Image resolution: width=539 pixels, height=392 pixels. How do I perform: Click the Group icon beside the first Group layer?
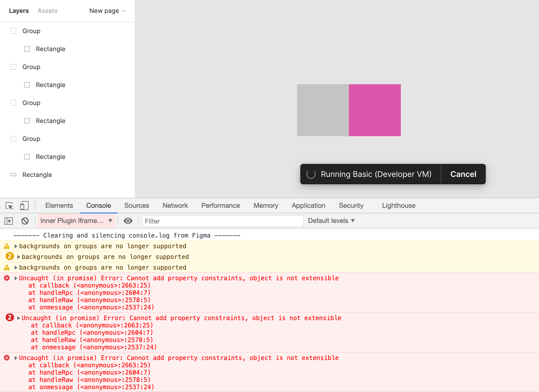click(13, 31)
